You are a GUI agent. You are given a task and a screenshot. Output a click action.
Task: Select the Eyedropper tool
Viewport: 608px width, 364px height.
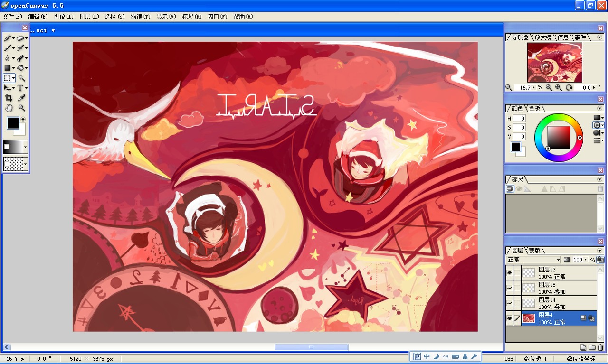[21, 98]
